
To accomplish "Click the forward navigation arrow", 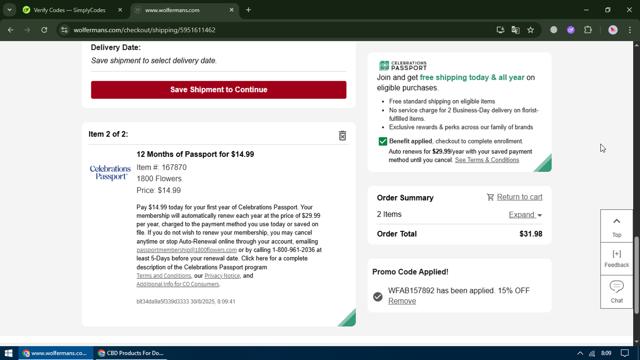I will [x=27, y=30].
